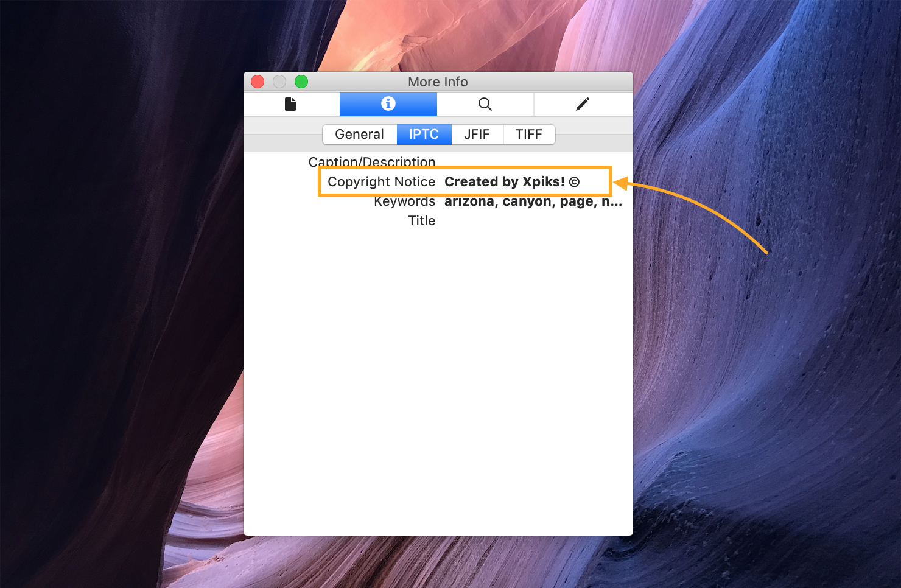
Task: Switch to the General tab
Action: pos(359,135)
